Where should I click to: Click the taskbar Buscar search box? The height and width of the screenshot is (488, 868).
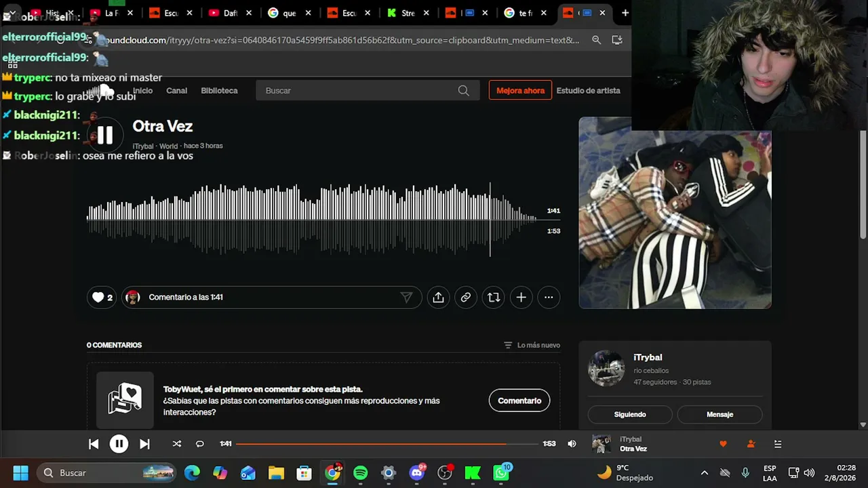[x=107, y=472]
